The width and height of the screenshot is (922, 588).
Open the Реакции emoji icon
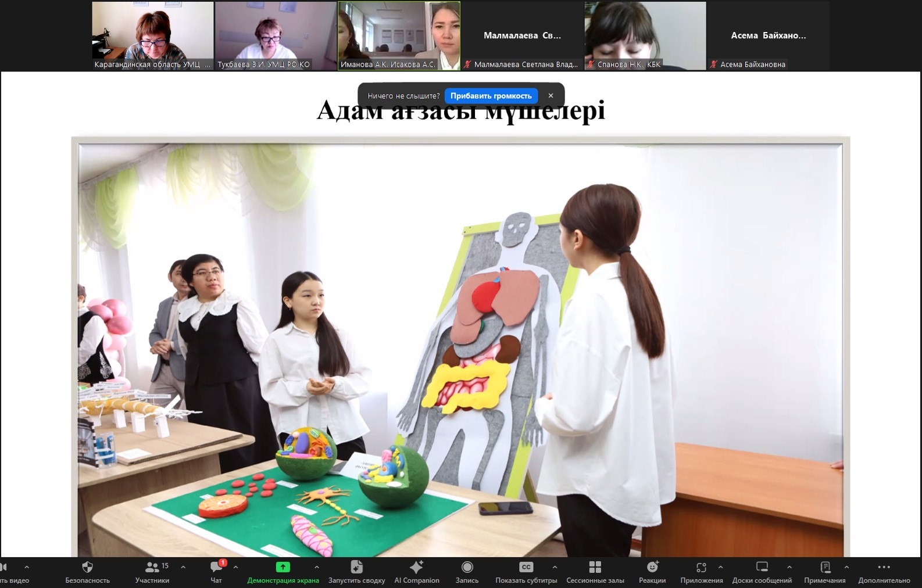tap(652, 568)
